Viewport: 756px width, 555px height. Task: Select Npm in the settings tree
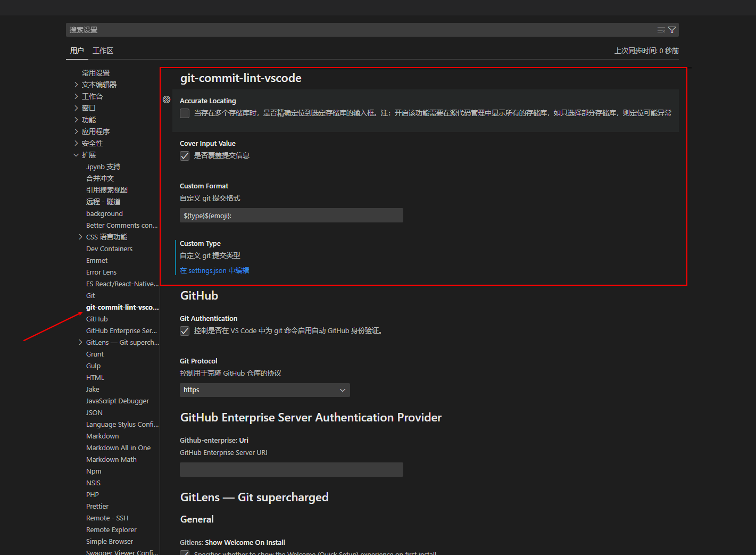click(94, 471)
